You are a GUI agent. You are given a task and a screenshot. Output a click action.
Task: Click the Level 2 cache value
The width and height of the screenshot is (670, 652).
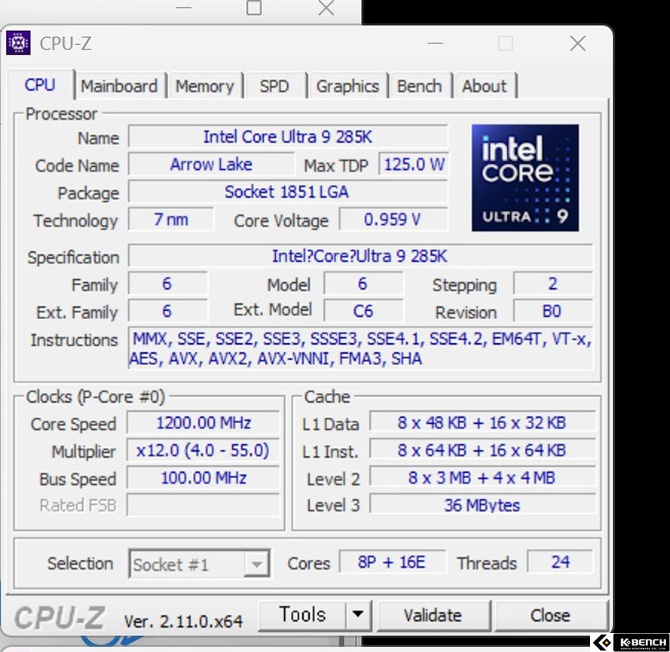pos(482,478)
